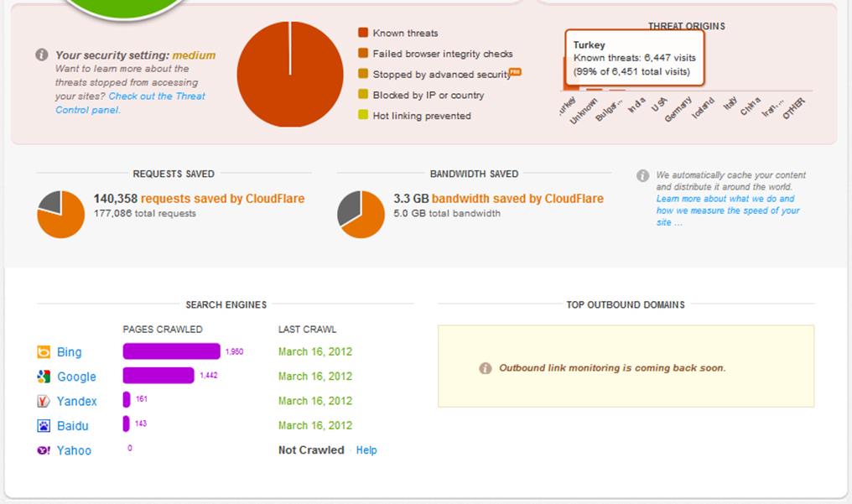The image size is (852, 504).
Task: Click the 1,950 pages crawled value
Action: (x=234, y=351)
